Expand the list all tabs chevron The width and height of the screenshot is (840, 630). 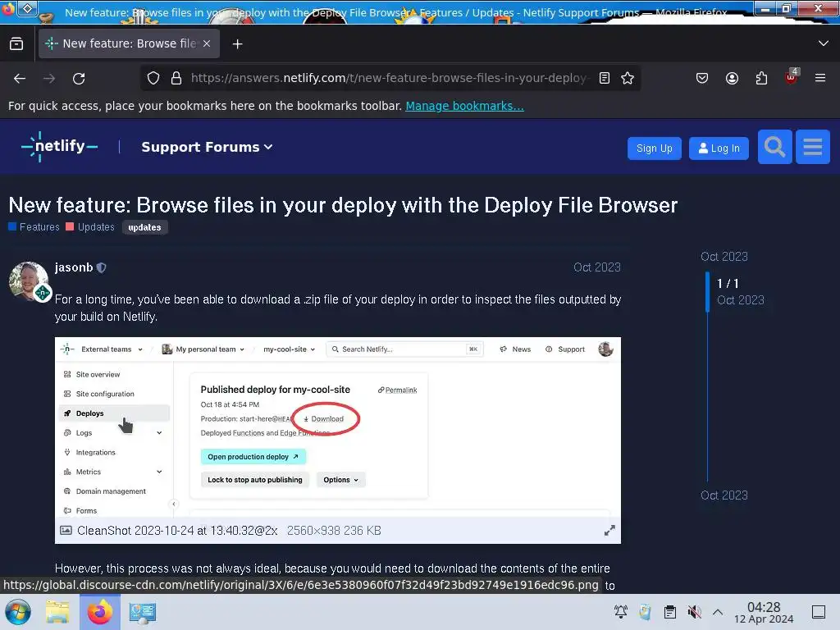click(x=824, y=43)
